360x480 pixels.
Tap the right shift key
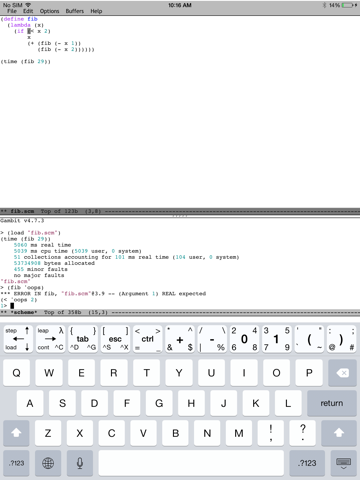point(339,433)
